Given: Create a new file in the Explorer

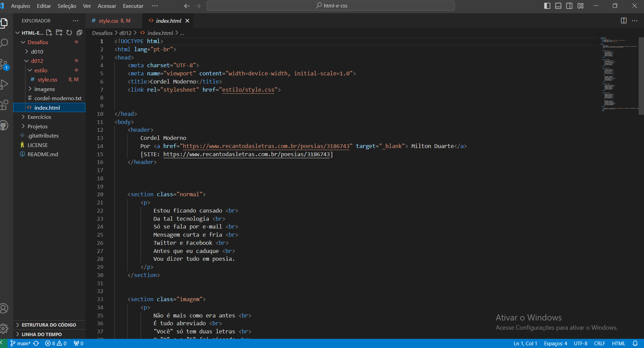Looking at the screenshot, I should [x=49, y=32].
